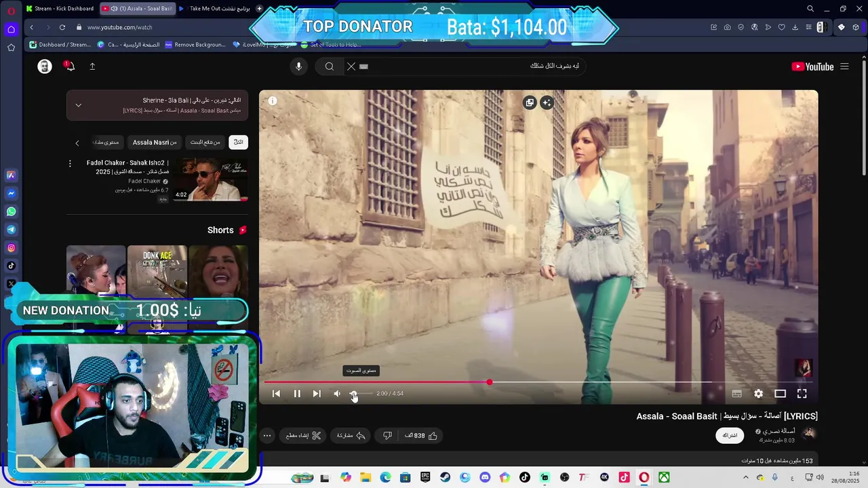Open YouTube notifications bell

click(69, 66)
